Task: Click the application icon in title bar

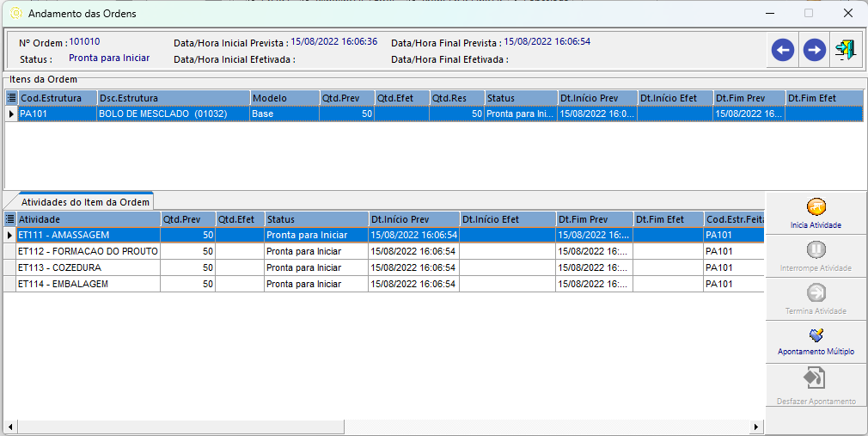Action: click(x=15, y=14)
